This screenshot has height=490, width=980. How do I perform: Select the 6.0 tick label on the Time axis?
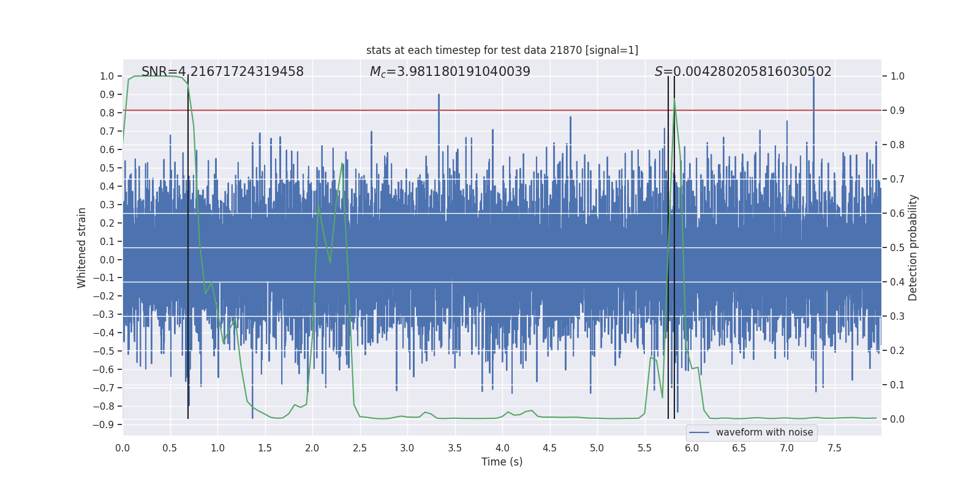pos(692,448)
